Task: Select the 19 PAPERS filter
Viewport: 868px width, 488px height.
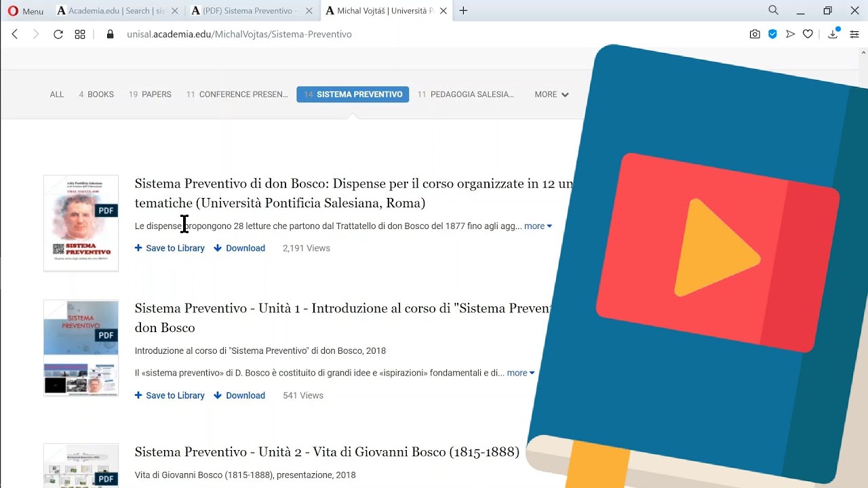Action: tap(150, 94)
